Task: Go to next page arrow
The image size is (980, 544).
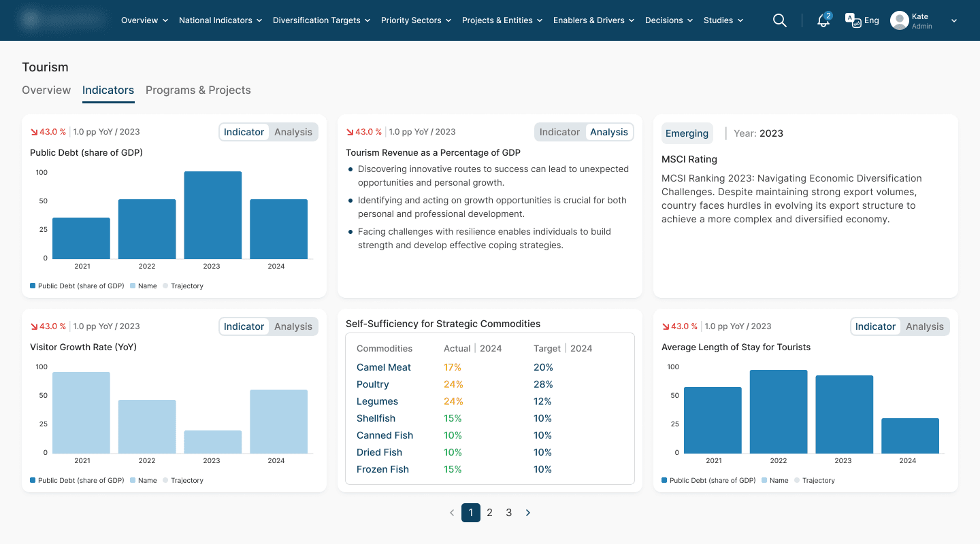Action: 528,513
